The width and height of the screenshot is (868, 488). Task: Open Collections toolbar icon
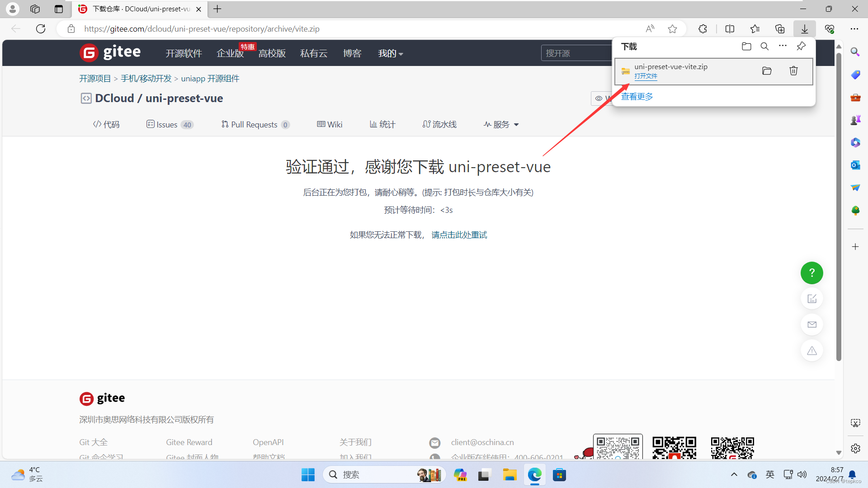(x=780, y=29)
